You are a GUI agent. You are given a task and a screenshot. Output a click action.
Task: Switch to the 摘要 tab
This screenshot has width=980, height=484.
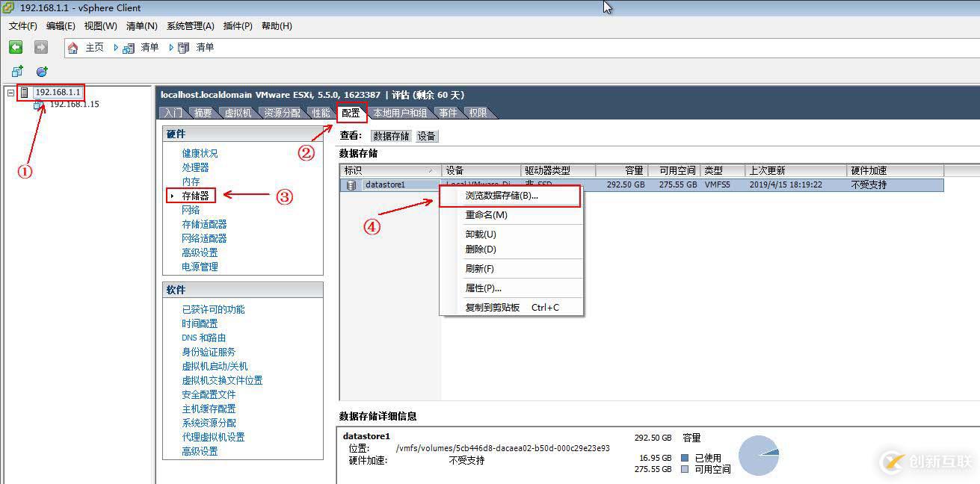coord(203,113)
